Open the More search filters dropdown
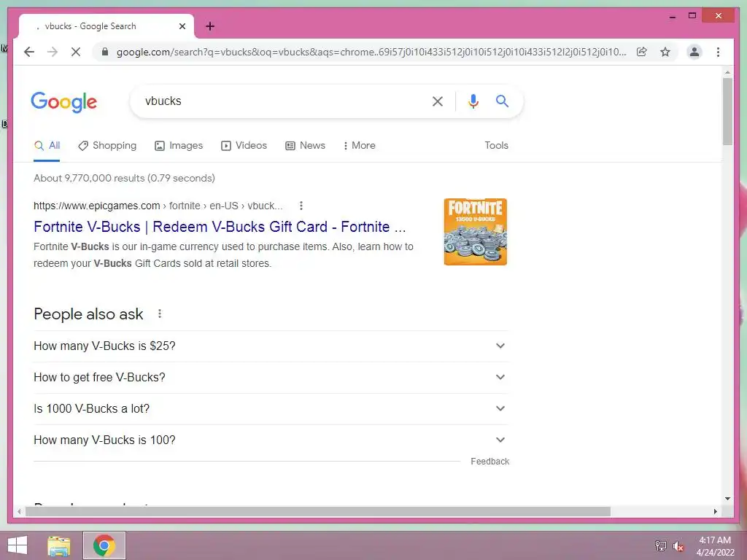 point(359,146)
